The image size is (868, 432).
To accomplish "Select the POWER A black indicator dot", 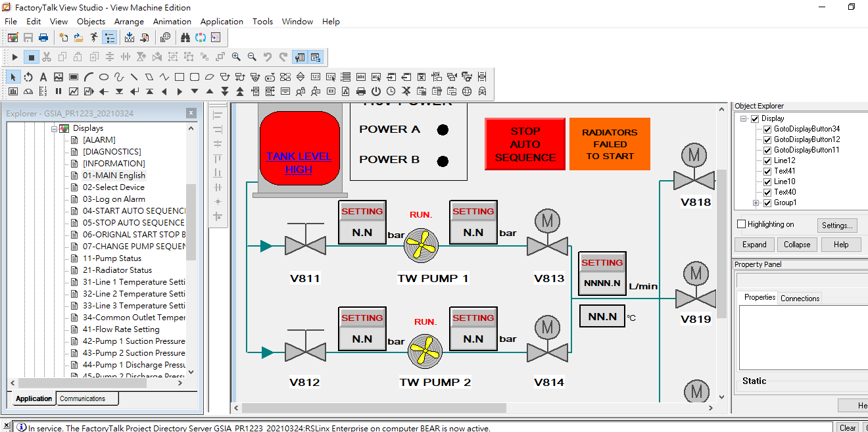I will pyautogui.click(x=443, y=130).
